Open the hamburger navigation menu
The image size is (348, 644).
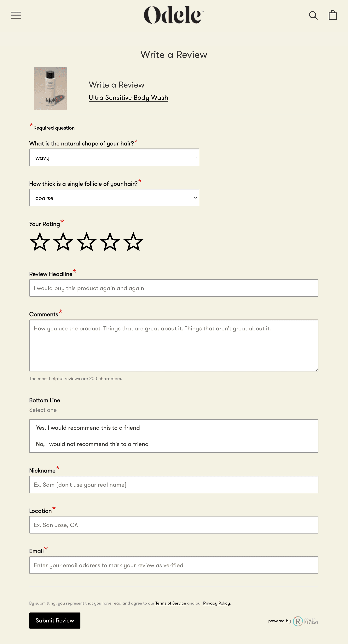click(16, 15)
